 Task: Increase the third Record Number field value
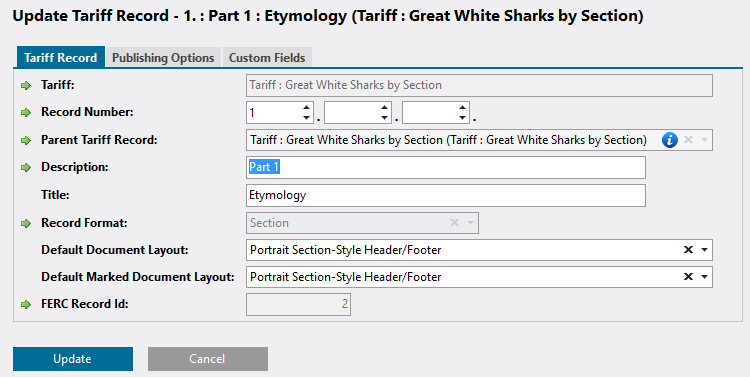(462, 108)
